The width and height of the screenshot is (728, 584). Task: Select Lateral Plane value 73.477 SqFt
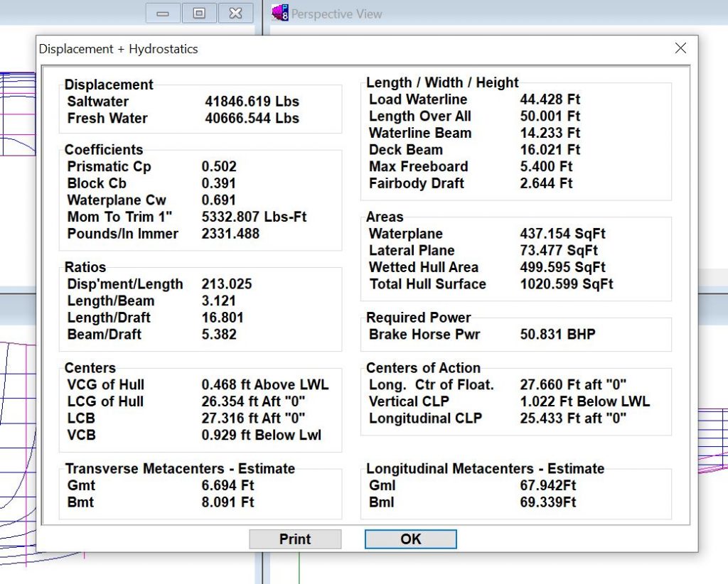[559, 250]
